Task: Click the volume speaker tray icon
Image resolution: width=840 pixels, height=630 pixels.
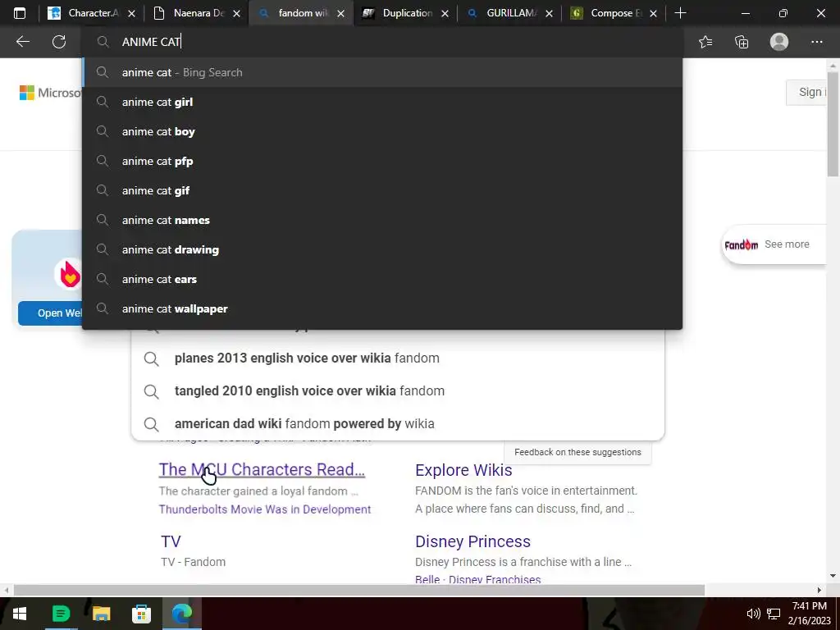Action: coord(753,614)
